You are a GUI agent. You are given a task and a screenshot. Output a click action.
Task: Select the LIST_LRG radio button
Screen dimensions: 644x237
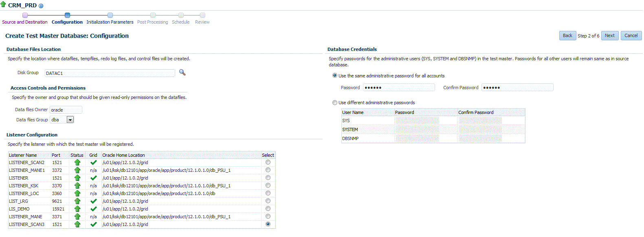(268, 201)
